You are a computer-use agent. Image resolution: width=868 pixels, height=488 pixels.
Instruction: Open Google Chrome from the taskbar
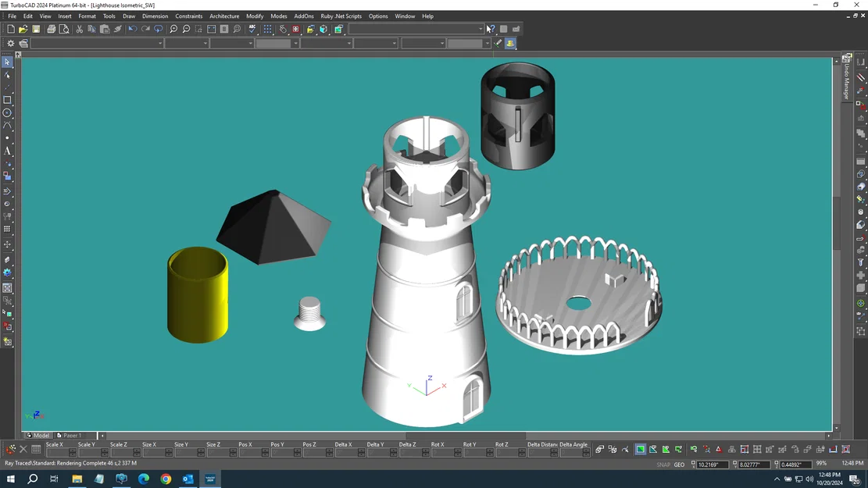[166, 479]
